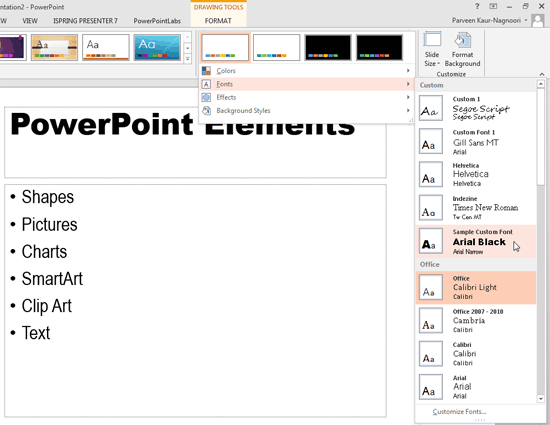This screenshot has width=550, height=425.
Task: Expand the Effects submenu arrow
Action: pyautogui.click(x=408, y=97)
